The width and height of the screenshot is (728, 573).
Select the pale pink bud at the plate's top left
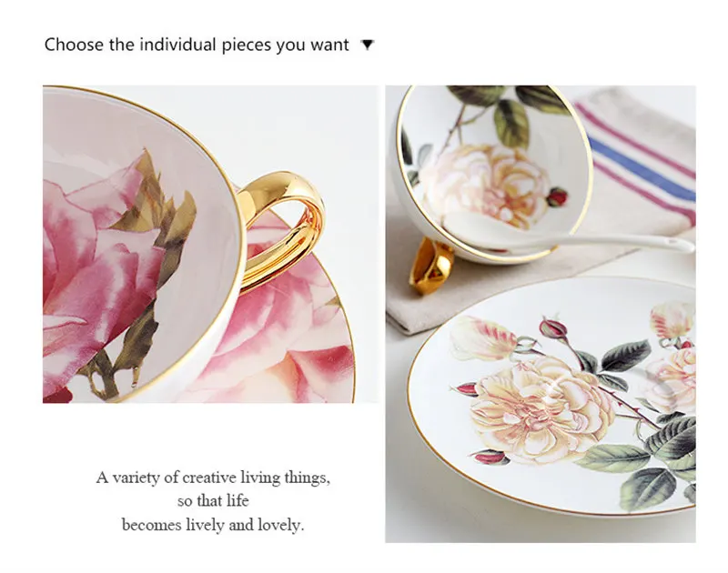tap(483, 337)
